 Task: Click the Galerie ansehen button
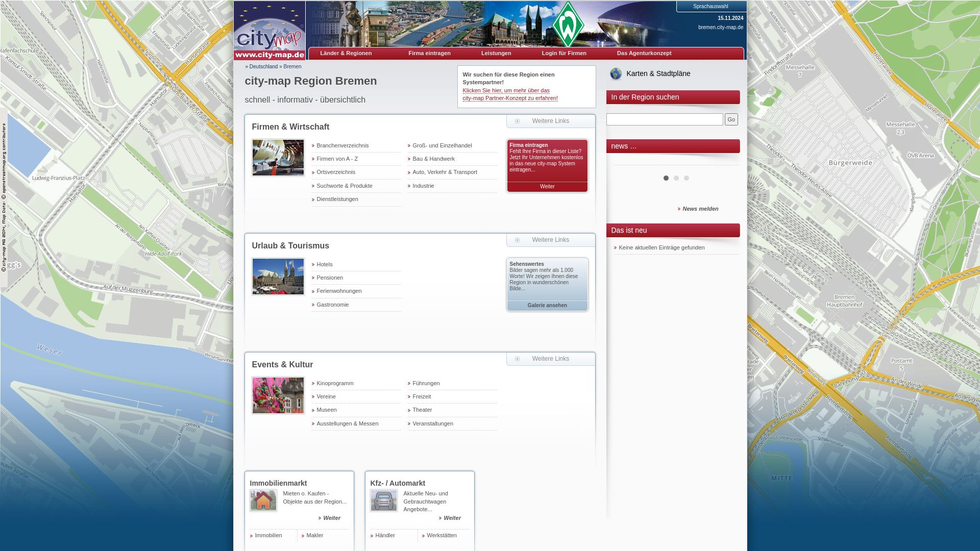(x=547, y=306)
